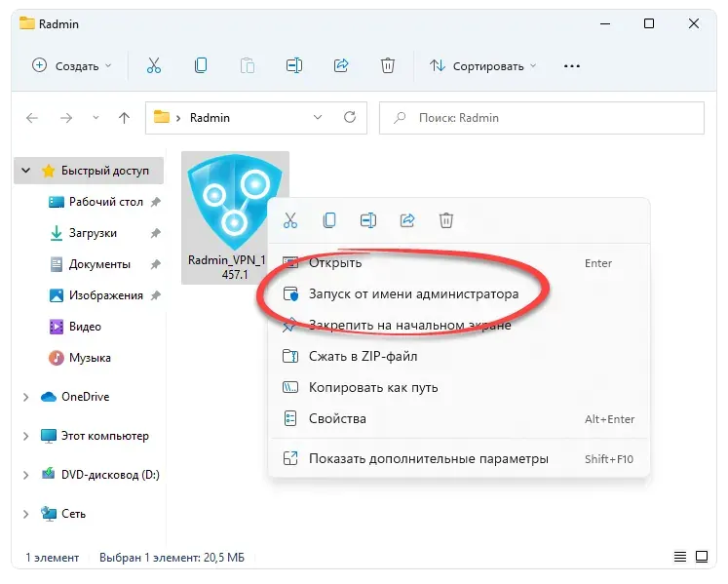Select OneDrive in the navigation pane
Screen dimensions: 728x584
pos(85,397)
